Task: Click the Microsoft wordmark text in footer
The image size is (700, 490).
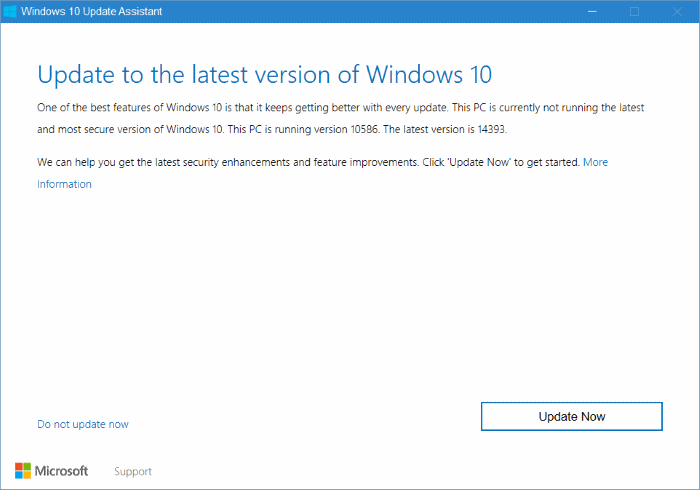Action: [62, 471]
